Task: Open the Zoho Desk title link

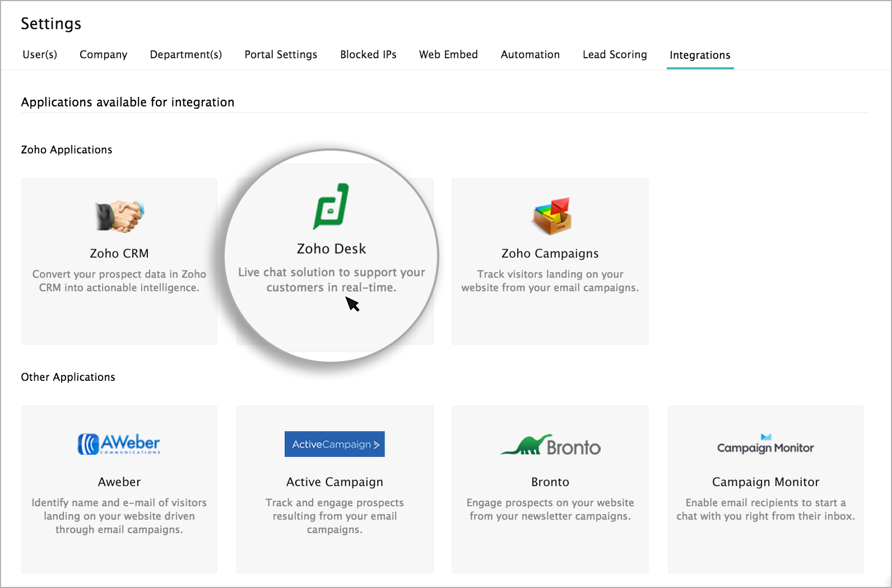Action: pos(331,249)
